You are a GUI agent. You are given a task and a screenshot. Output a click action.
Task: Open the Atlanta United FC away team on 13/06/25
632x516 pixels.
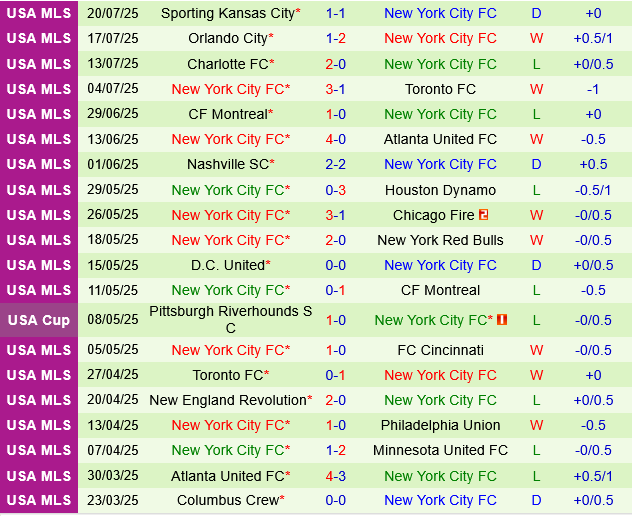click(x=440, y=139)
